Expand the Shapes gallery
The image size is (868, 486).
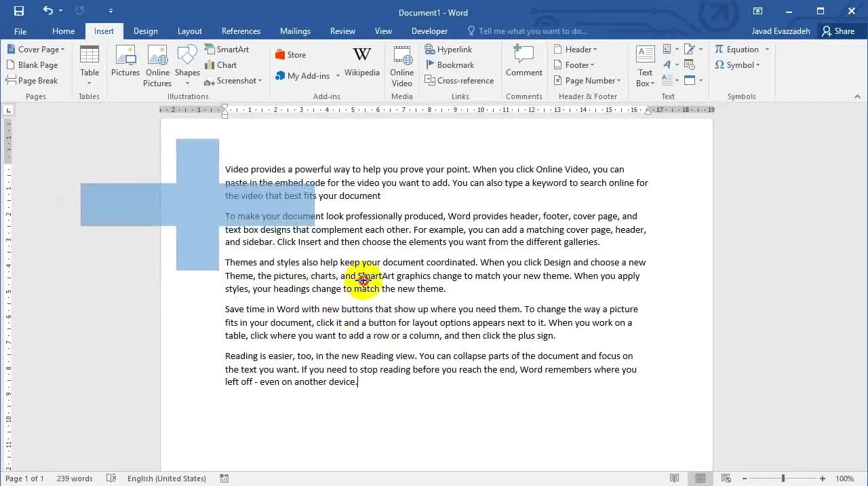coord(187,66)
